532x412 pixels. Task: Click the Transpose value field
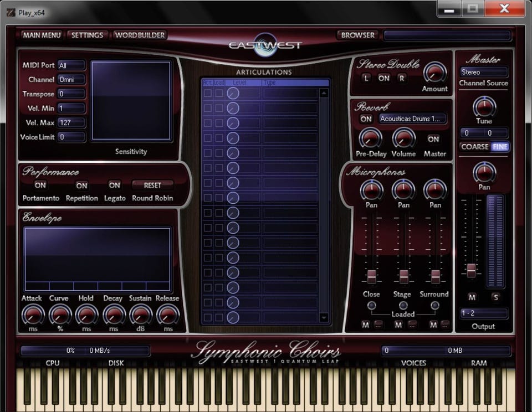click(x=71, y=94)
